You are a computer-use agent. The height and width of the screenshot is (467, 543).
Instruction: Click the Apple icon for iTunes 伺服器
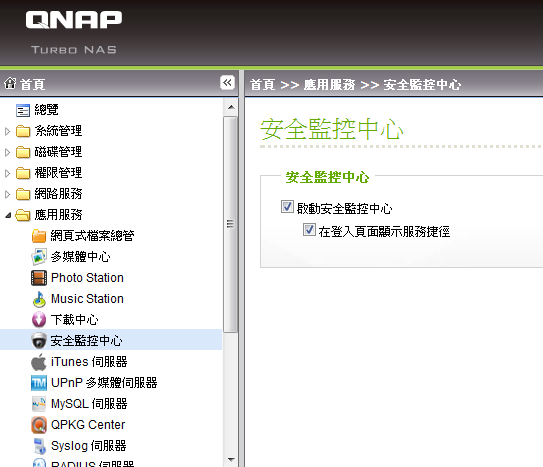(39, 362)
